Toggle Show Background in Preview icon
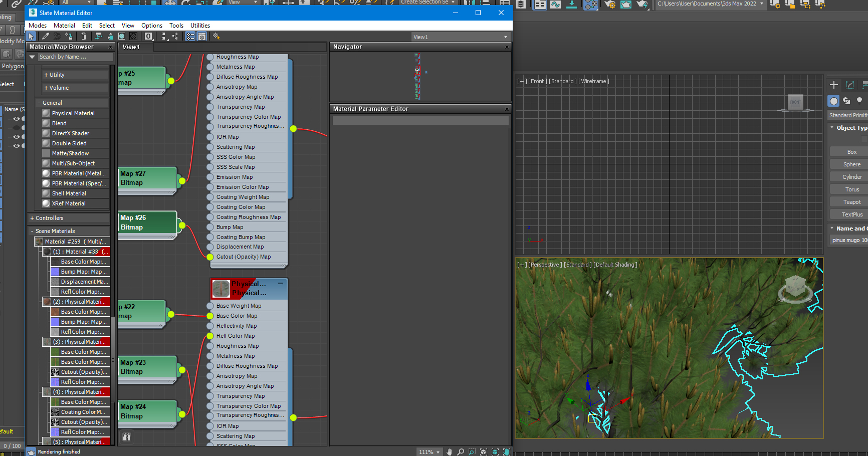Screen dimensions: 868x456 (x=133, y=36)
